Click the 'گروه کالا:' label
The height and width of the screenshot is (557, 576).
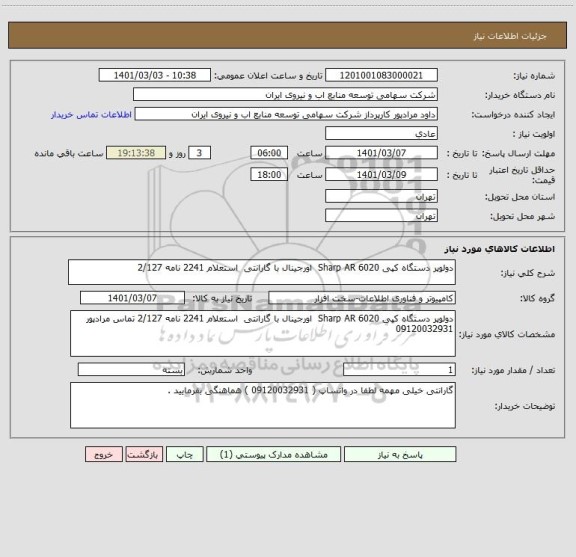(x=537, y=298)
